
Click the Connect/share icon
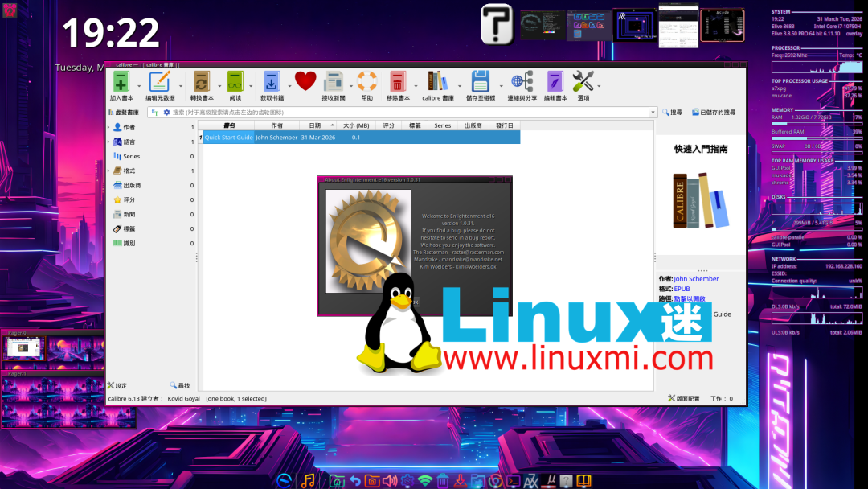coord(522,81)
